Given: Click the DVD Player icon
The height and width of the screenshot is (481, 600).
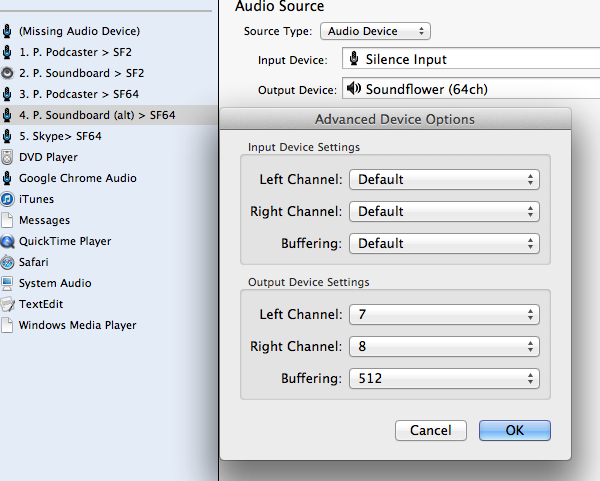Looking at the screenshot, I should coord(7,157).
